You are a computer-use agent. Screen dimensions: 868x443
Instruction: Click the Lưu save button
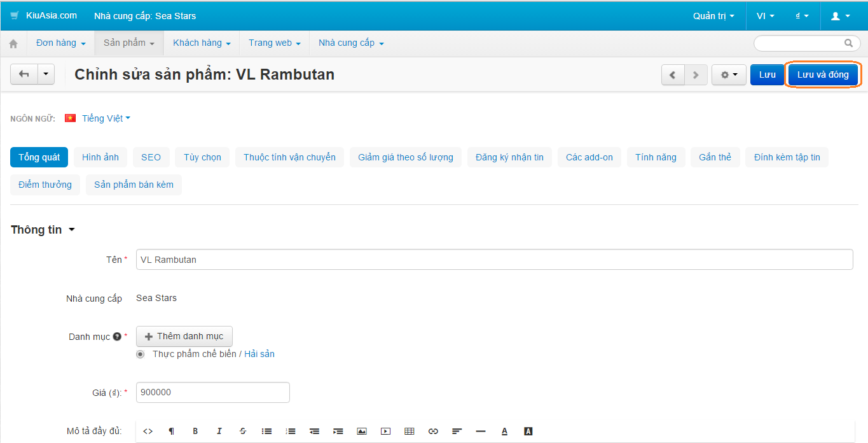pyautogui.click(x=767, y=75)
